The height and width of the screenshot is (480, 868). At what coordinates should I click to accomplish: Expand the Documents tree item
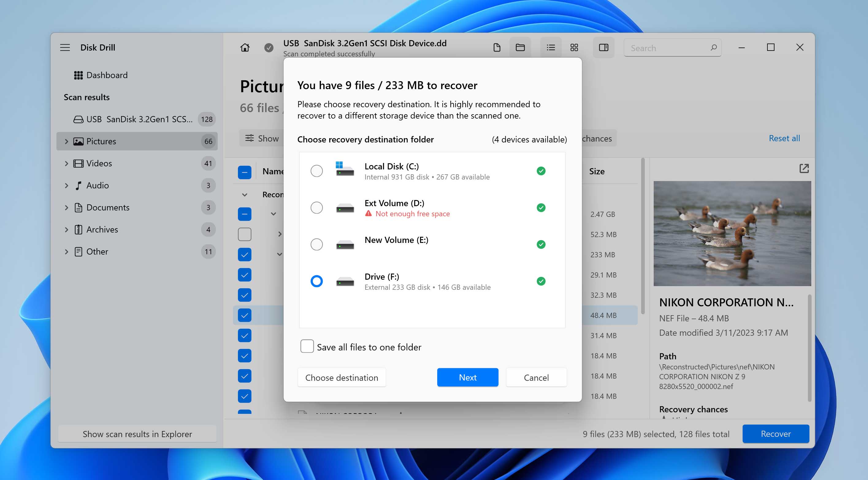(67, 208)
